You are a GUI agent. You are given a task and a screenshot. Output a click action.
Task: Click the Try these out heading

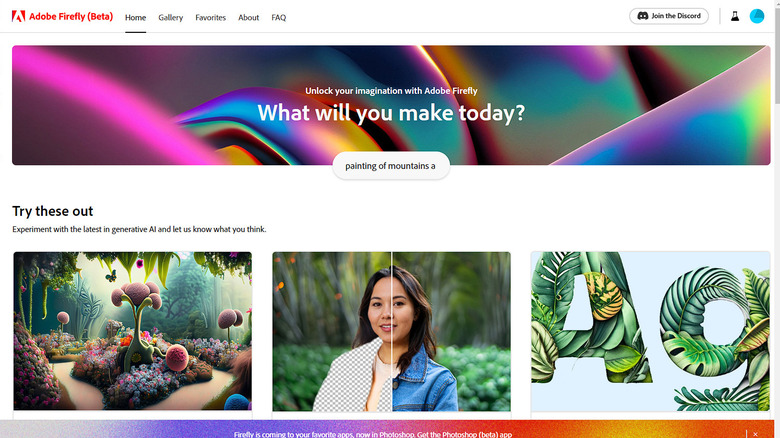coord(53,211)
